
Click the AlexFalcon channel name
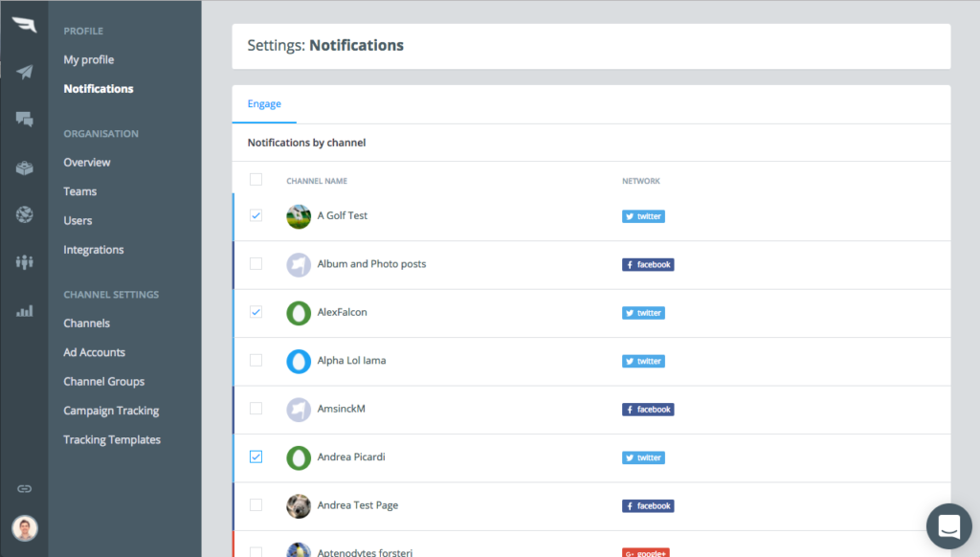343,312
